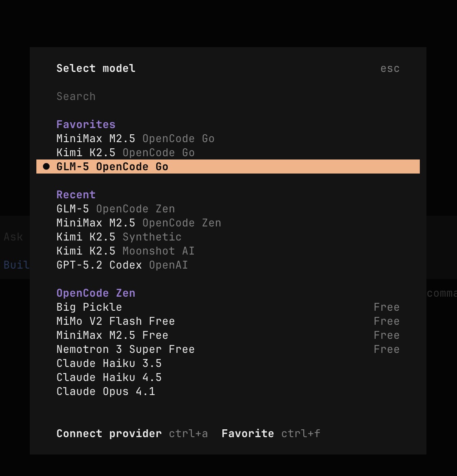Select Claude Opus 4.1 model
Screen dimensions: 457x476
point(105,391)
